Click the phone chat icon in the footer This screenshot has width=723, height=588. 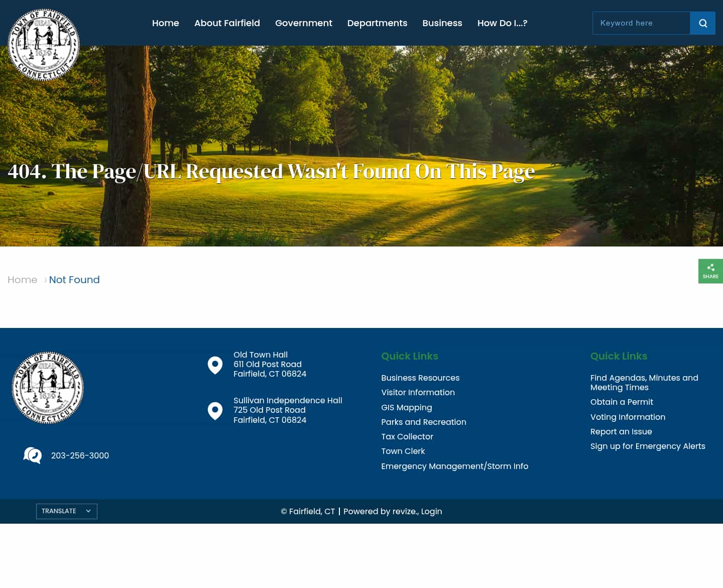pos(32,455)
